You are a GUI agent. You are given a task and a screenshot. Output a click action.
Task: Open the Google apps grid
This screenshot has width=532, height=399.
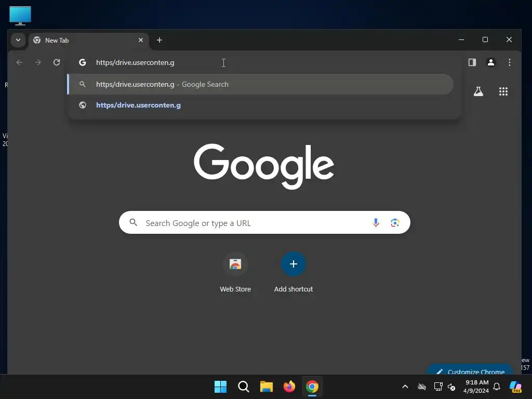pos(503,91)
